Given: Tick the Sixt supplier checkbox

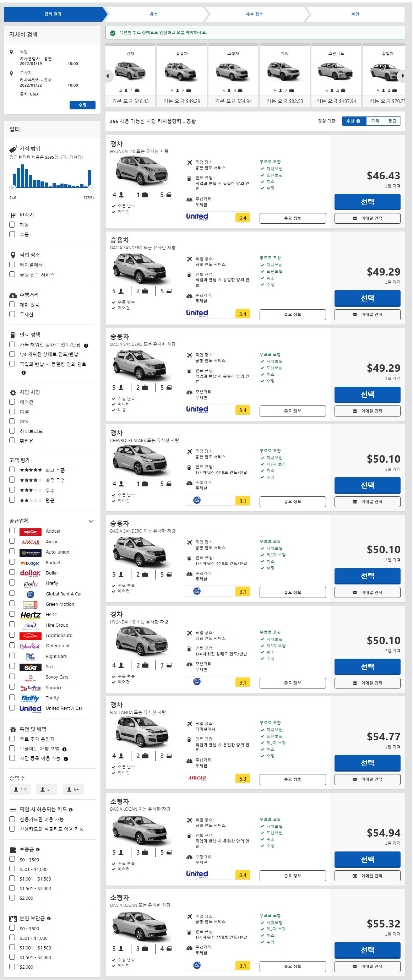Looking at the screenshot, I should pos(12,666).
